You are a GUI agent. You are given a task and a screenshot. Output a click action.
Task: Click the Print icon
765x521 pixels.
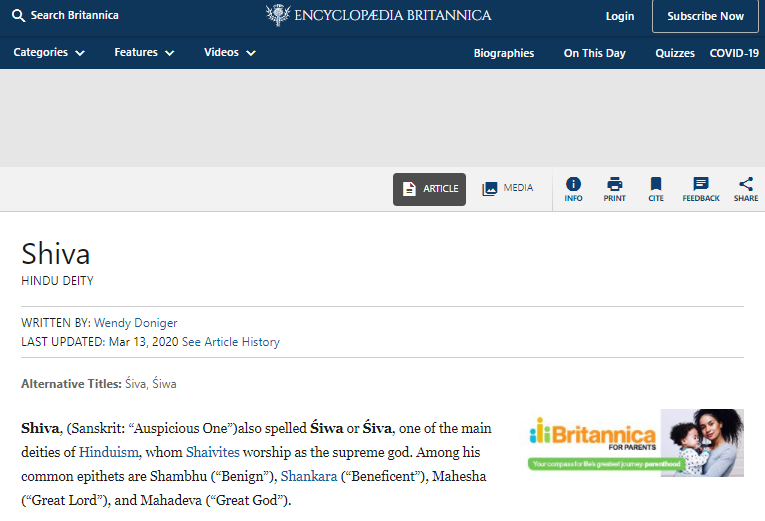point(614,184)
